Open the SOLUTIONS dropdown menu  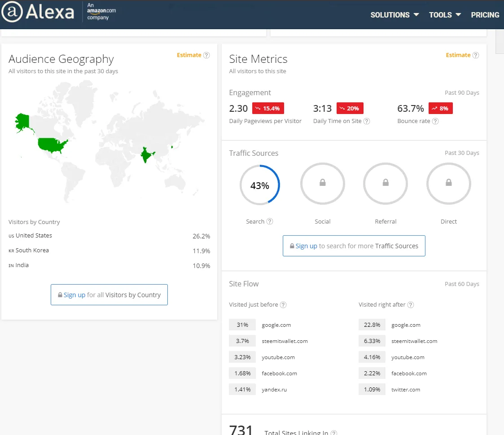394,15
